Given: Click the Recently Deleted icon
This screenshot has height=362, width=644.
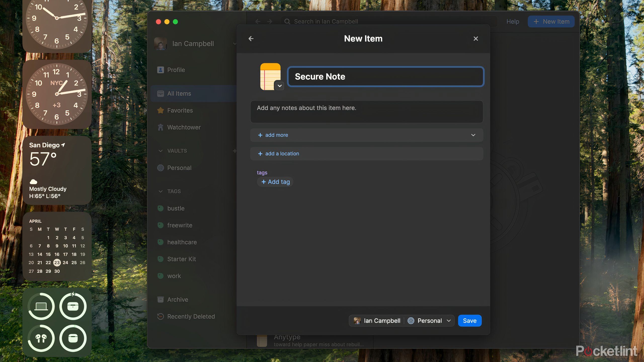Looking at the screenshot, I should [x=160, y=316].
